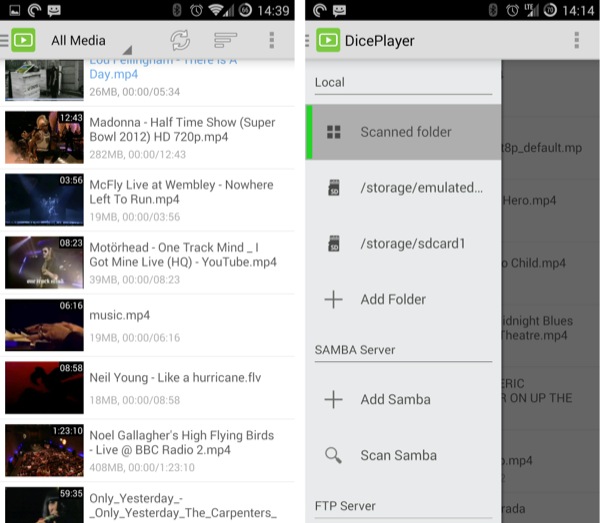Open Madonna Half Time Show video thumbnail
The width and height of the screenshot is (600, 523).
pyautogui.click(x=44, y=137)
